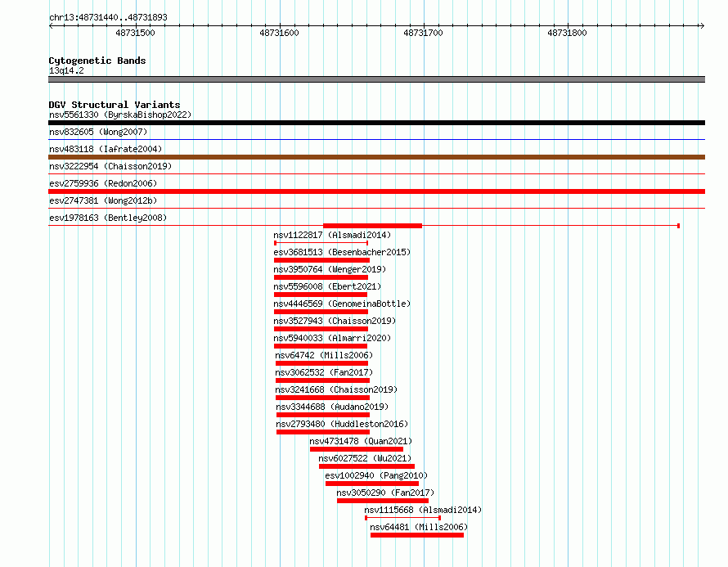Click the thin interval under nsv1122817 (Alsmadi2014)

point(321,243)
